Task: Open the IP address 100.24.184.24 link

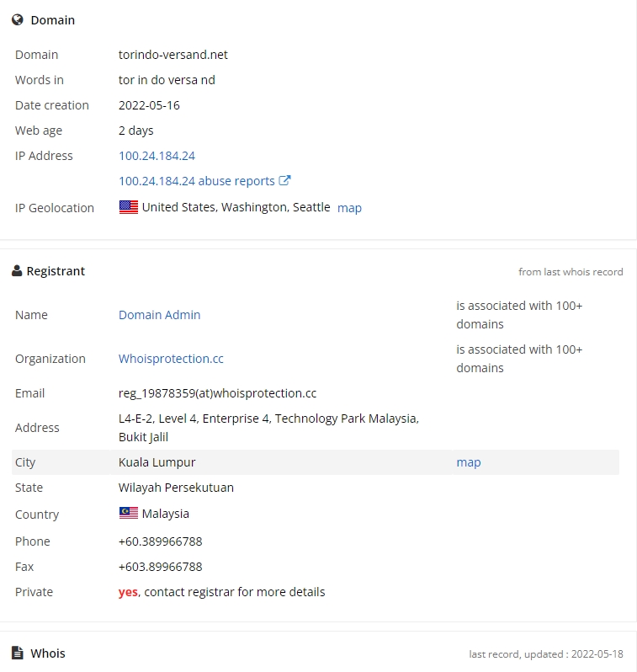Action: click(157, 156)
